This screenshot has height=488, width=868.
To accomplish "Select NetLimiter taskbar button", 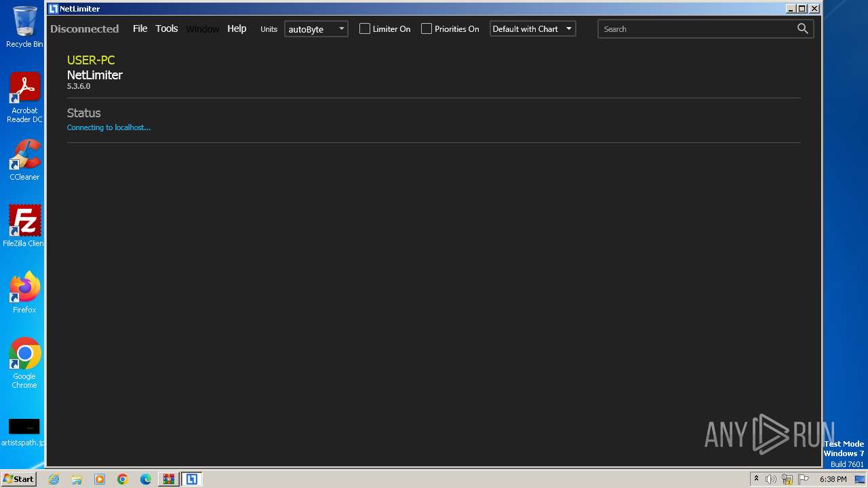I will click(192, 479).
